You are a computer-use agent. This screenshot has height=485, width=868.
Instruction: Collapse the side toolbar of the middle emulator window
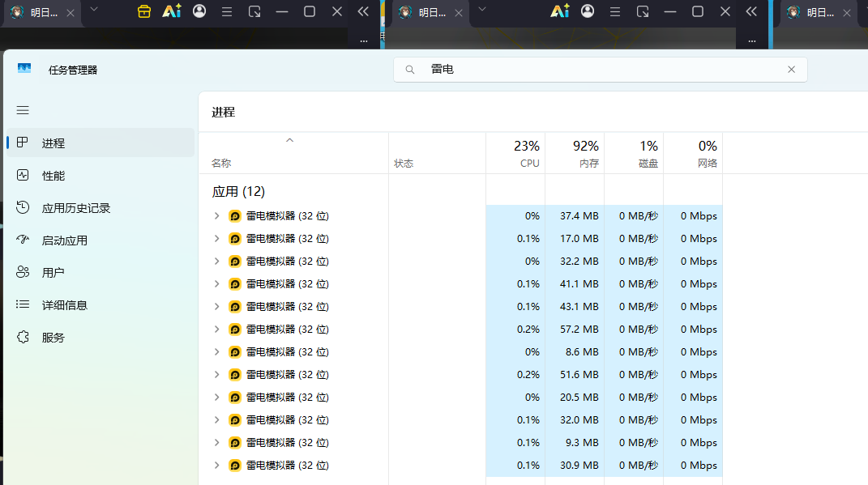[751, 11]
